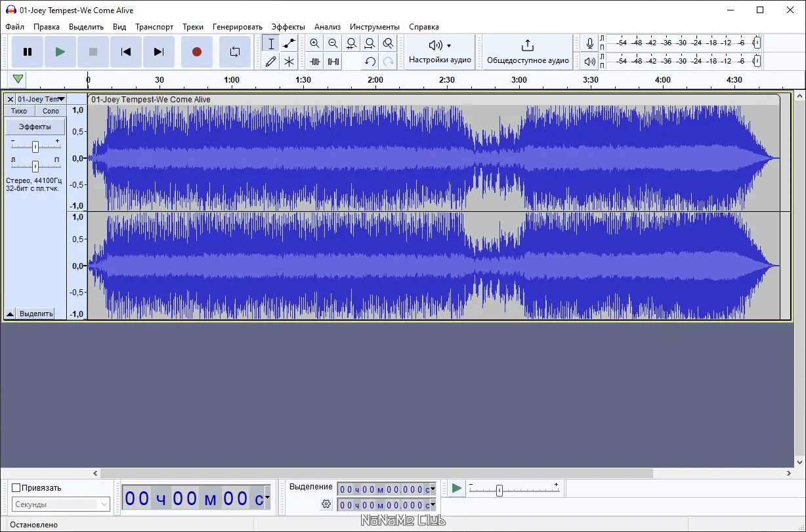Screen dimensions: 806x532
Task: Click the clip title 01-Joey Tempest-We Come Alive
Action: 151,100
